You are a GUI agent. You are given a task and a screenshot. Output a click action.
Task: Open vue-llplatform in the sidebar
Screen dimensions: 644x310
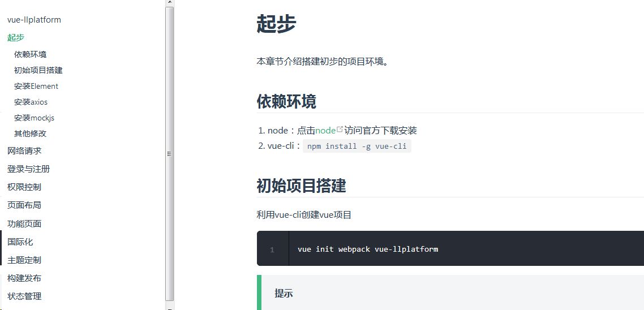(34, 20)
